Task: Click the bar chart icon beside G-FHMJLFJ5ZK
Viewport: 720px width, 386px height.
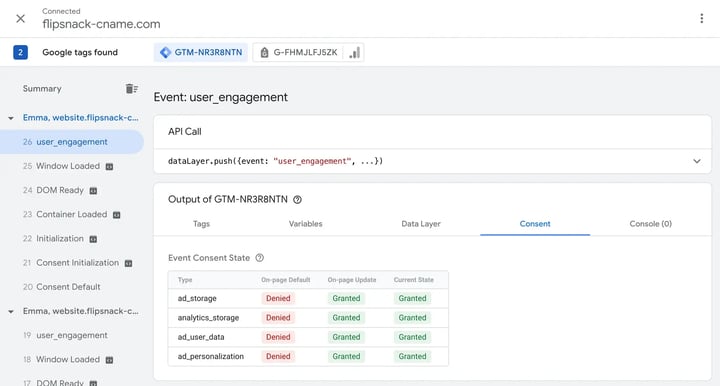Action: tap(354, 53)
